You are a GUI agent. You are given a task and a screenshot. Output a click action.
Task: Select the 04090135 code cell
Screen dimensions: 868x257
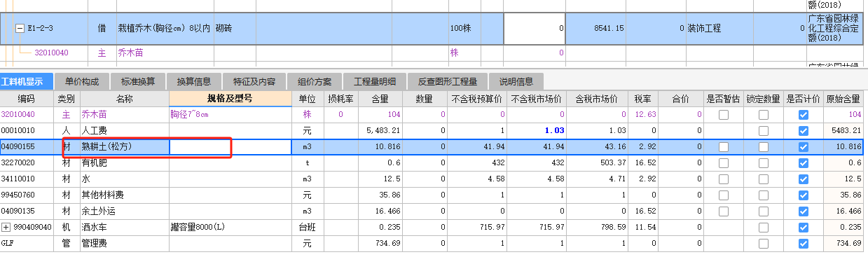(x=27, y=211)
